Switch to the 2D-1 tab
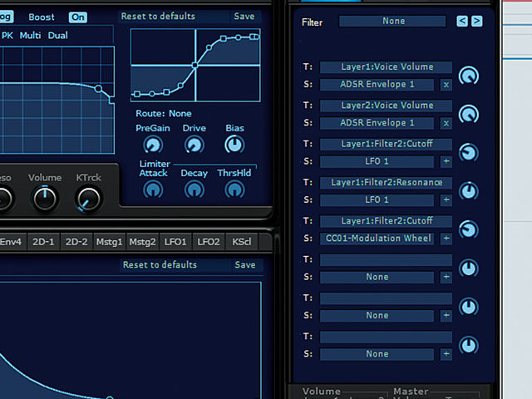532x399 pixels. (43, 242)
